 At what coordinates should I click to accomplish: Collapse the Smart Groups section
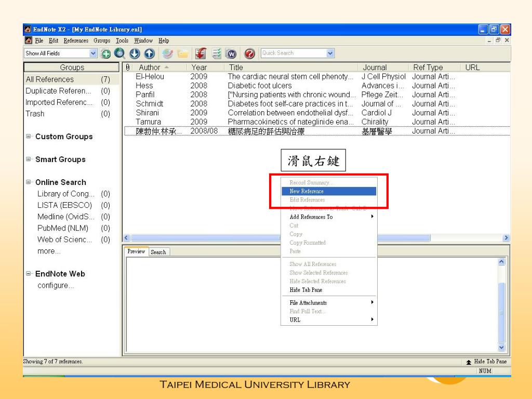(x=29, y=159)
